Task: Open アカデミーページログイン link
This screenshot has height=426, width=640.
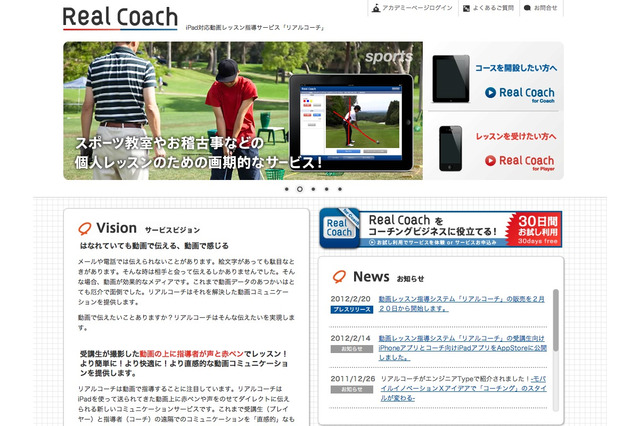Action: point(416,8)
